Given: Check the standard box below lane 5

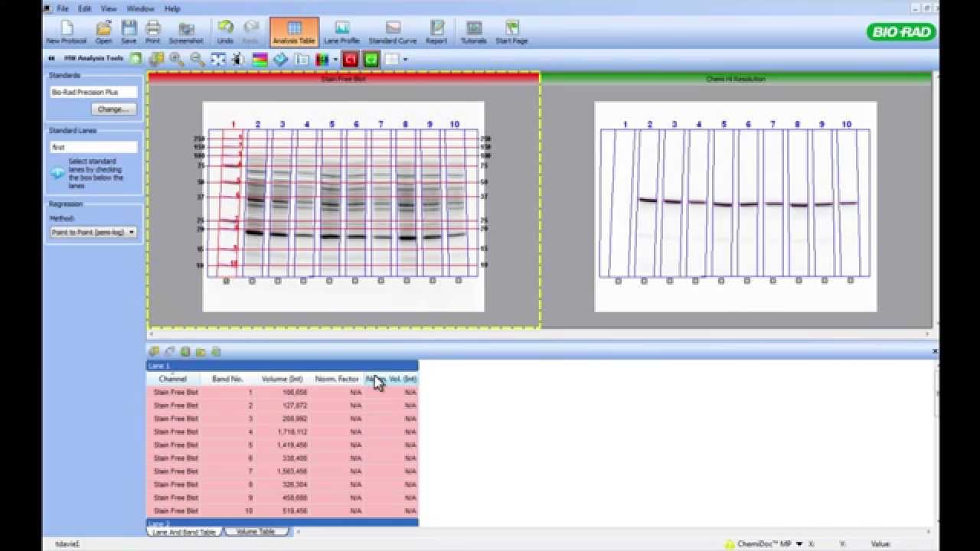Looking at the screenshot, I should click(329, 281).
